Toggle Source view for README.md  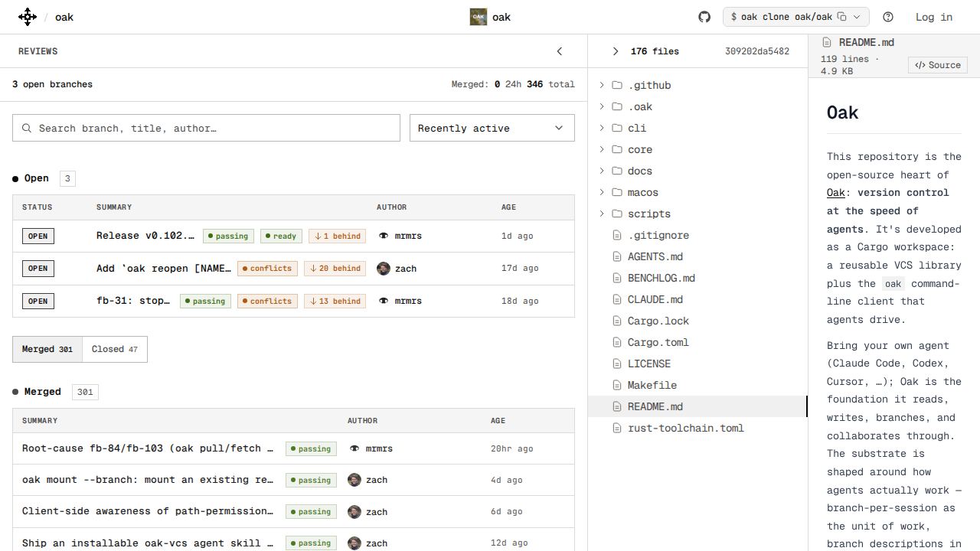[938, 65]
